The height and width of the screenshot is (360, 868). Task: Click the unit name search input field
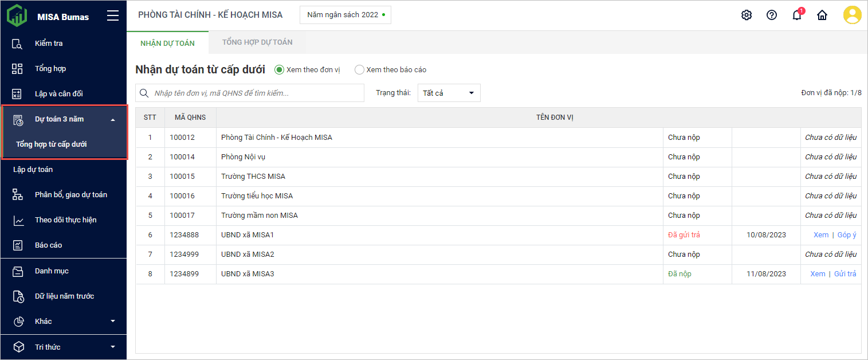[x=256, y=93]
